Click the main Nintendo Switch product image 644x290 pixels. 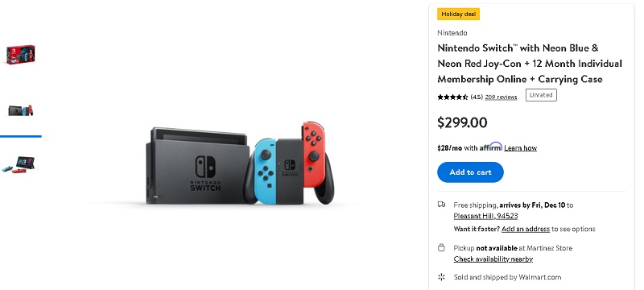(240, 163)
